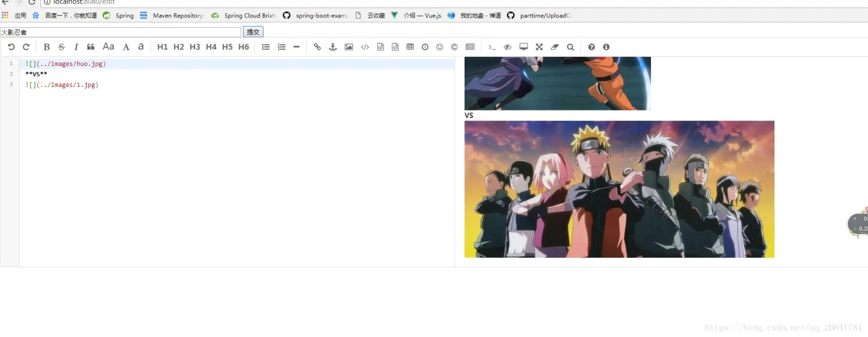Toggle live preview visibility (eye-slash icon)
This screenshot has height=337, width=868.
point(507,47)
